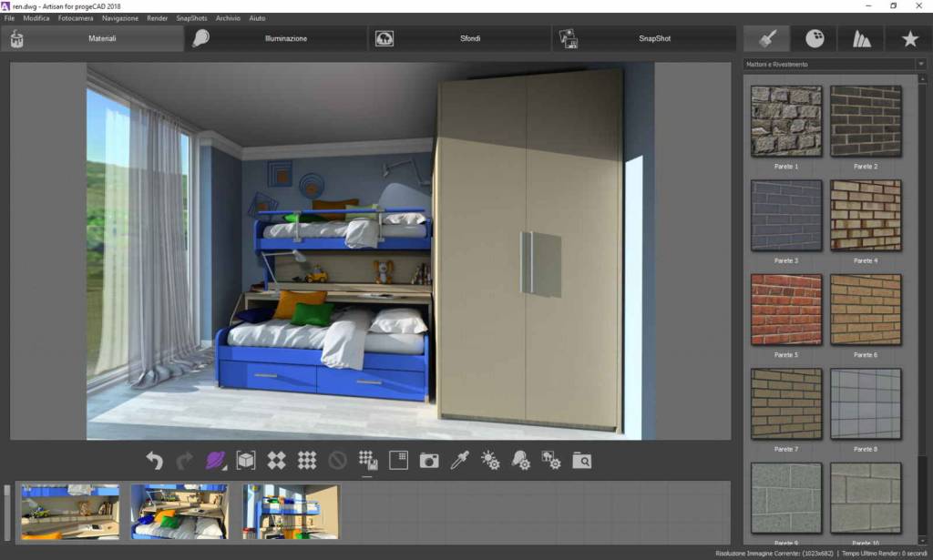The image size is (933, 560).
Task: Click the Artisan app icon in title bar
Action: (x=5, y=6)
